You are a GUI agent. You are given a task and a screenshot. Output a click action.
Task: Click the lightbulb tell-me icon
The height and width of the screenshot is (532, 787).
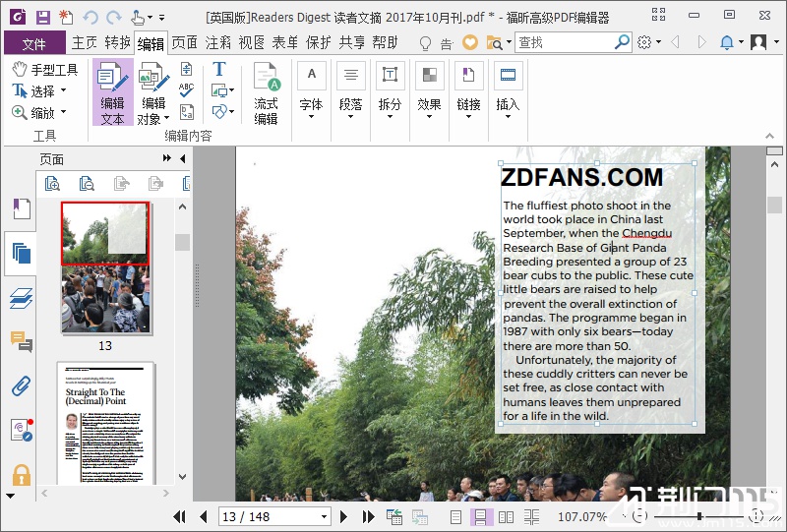point(425,43)
